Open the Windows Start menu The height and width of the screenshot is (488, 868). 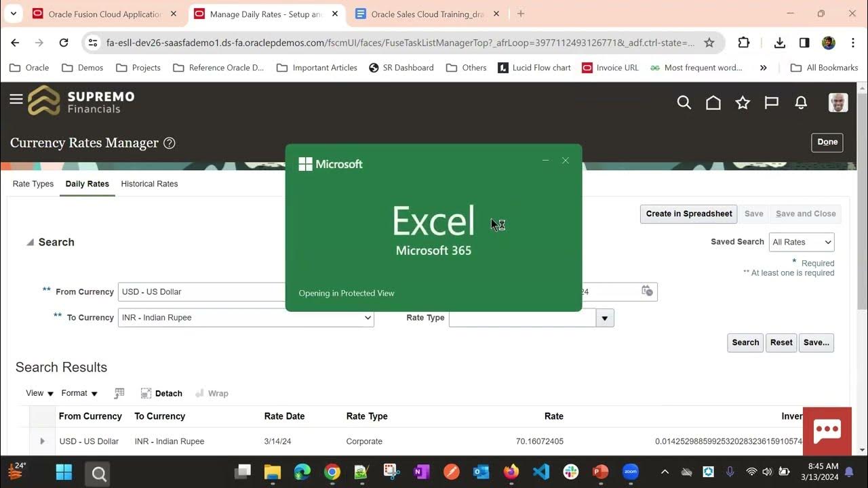click(64, 472)
